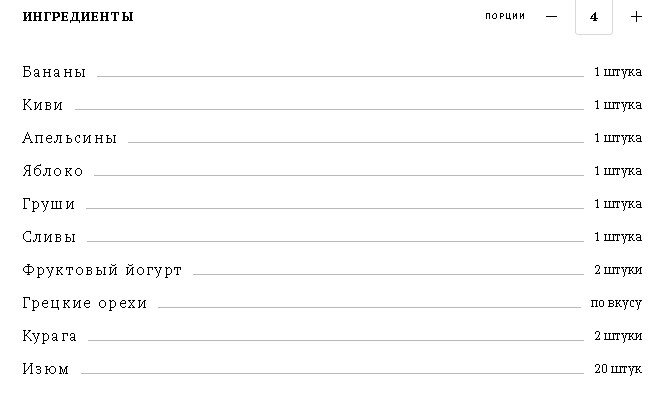Click the 20 штук quantity for Изюм
The height and width of the screenshot is (417, 672).
(x=618, y=369)
